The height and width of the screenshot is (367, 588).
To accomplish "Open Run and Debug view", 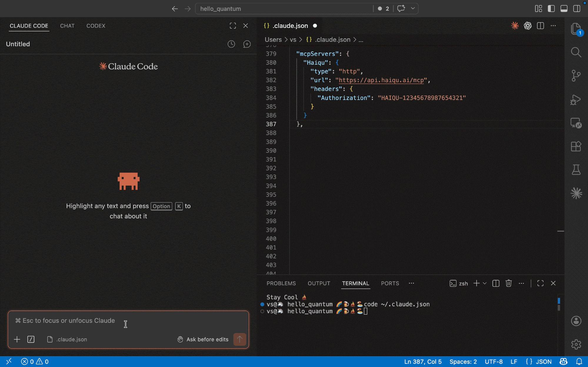I will point(576,100).
